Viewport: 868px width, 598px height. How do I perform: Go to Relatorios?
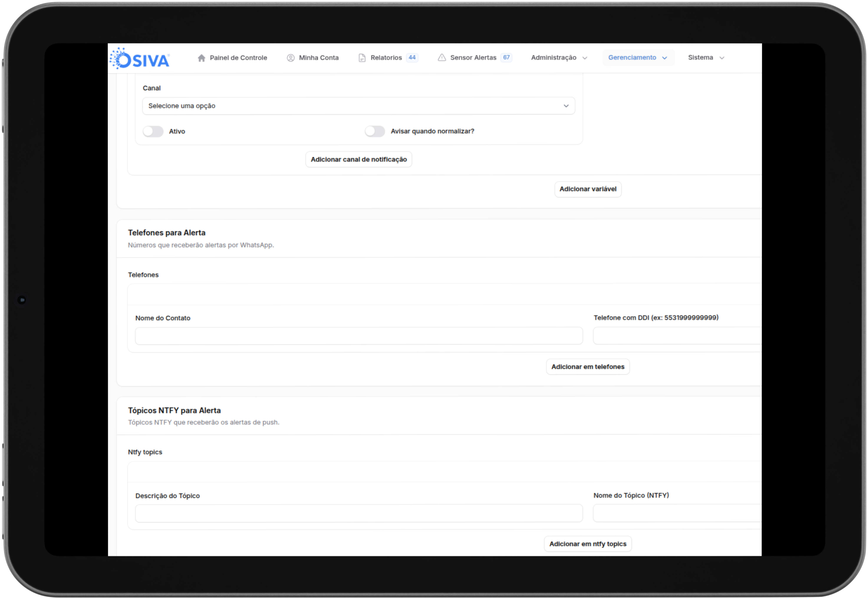[388, 58]
